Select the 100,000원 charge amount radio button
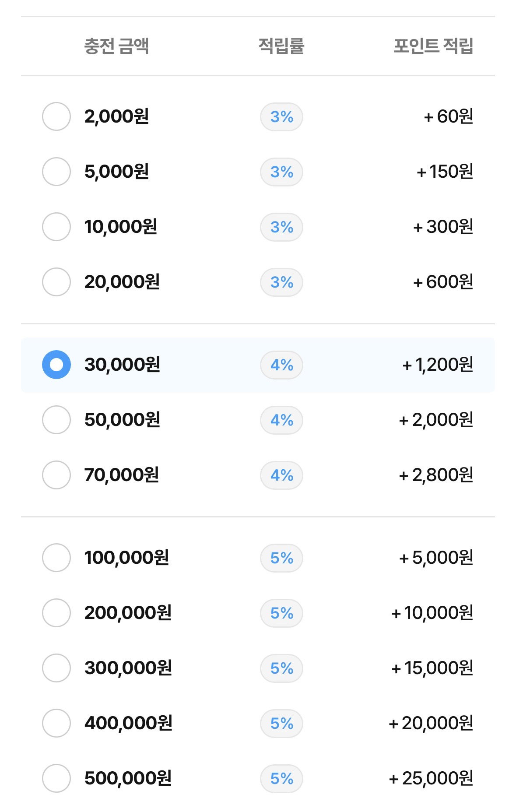516x812 pixels. coord(56,558)
